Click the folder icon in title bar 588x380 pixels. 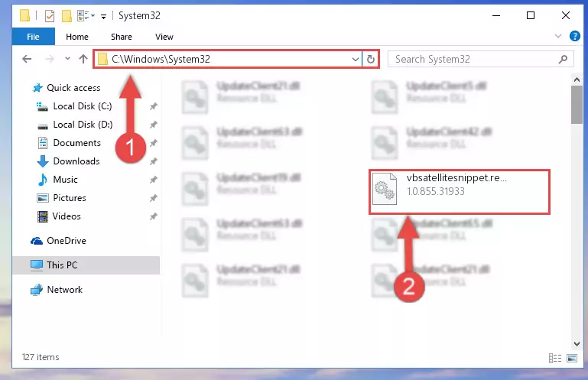[24, 15]
